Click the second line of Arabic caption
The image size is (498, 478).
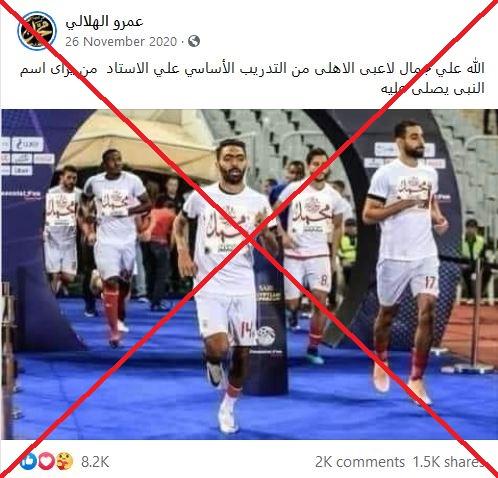[432, 89]
